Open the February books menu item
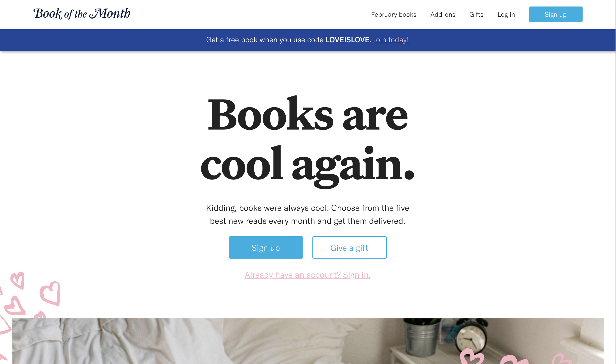Image resolution: width=616 pixels, height=364 pixels. (394, 14)
